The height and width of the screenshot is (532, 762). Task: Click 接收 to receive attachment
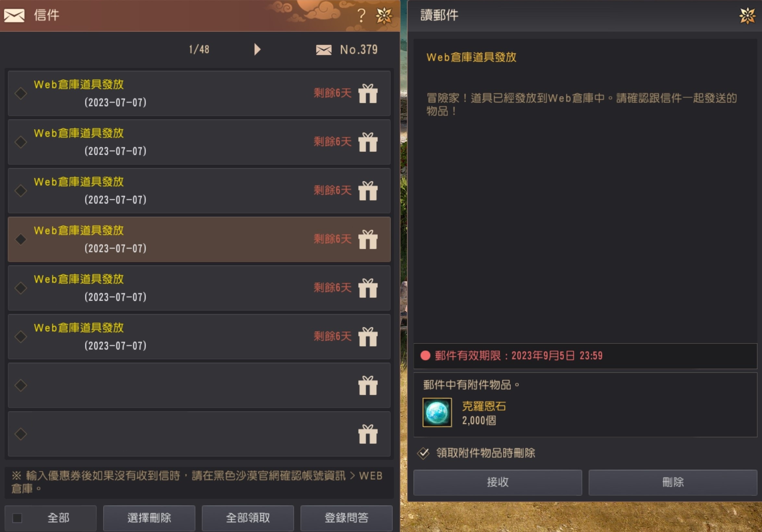[498, 482]
